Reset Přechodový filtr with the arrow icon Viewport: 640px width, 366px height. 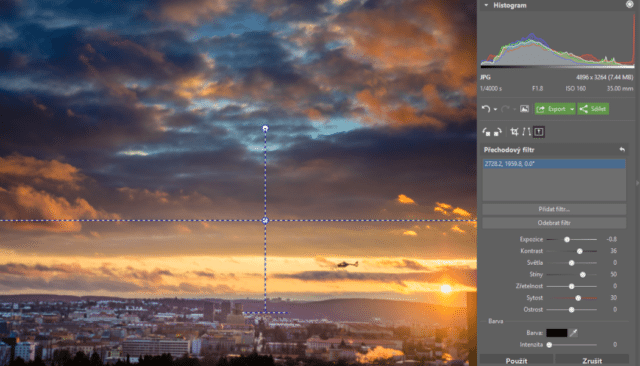click(622, 150)
